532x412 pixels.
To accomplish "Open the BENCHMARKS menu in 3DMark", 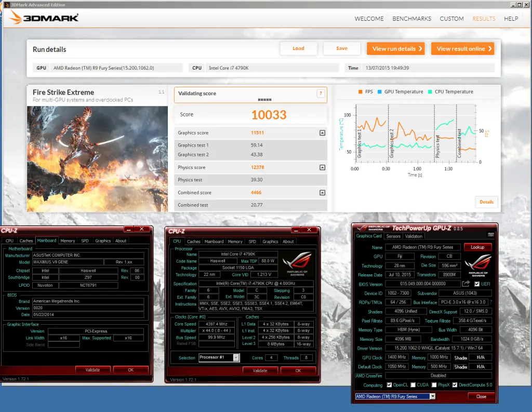I will 411,19.
